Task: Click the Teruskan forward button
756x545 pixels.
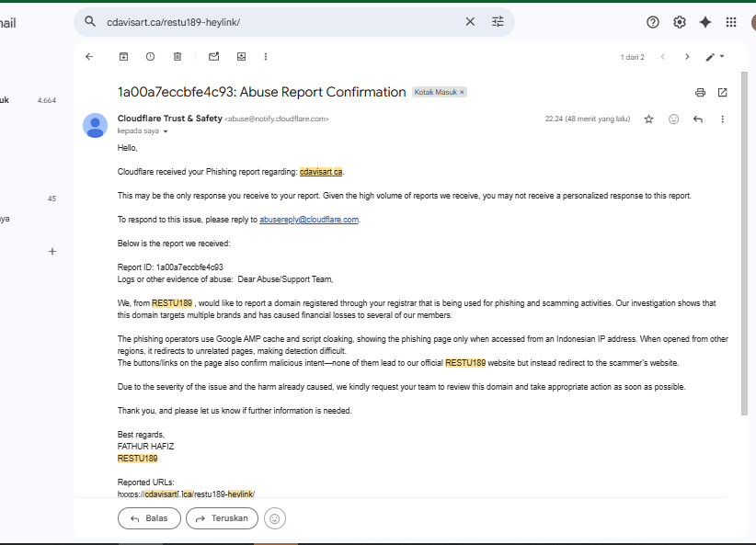Action: click(222, 518)
